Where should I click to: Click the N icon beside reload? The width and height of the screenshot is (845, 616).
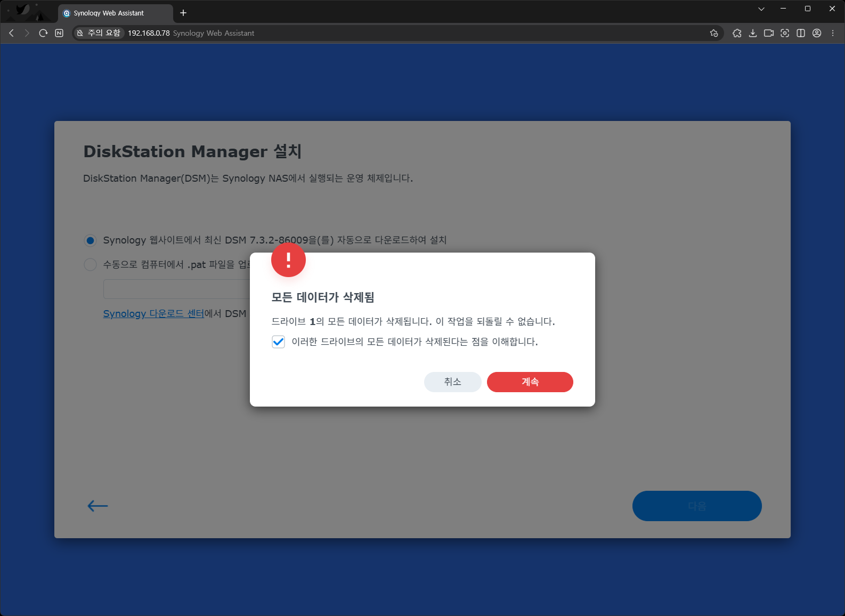(59, 33)
